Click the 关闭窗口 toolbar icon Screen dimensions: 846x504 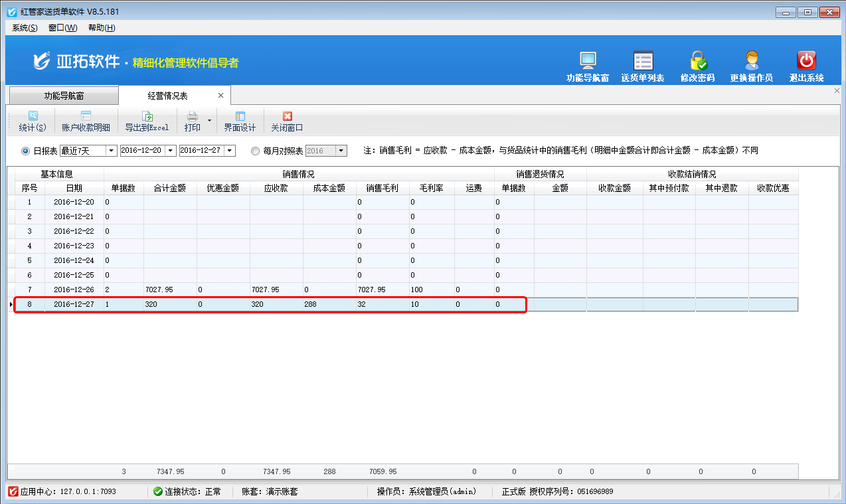[287, 116]
